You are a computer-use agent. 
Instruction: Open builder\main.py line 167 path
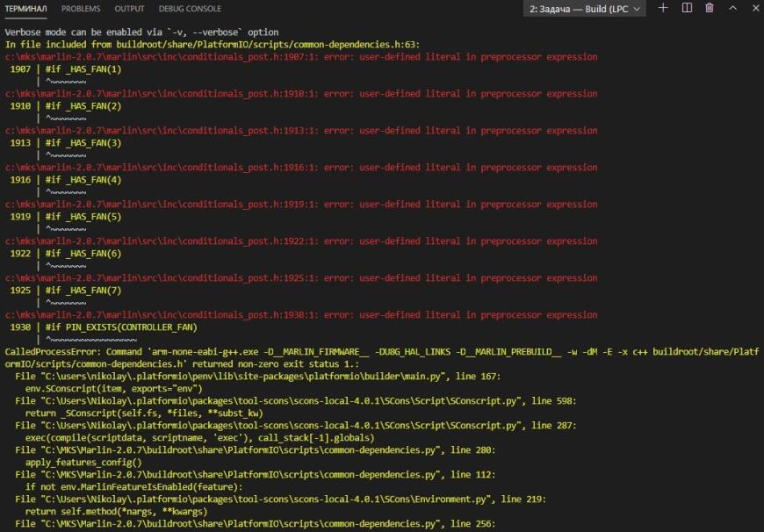pos(257,377)
